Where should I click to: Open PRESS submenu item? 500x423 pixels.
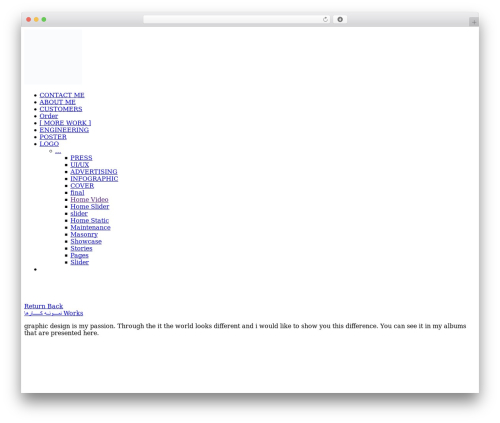click(x=81, y=158)
